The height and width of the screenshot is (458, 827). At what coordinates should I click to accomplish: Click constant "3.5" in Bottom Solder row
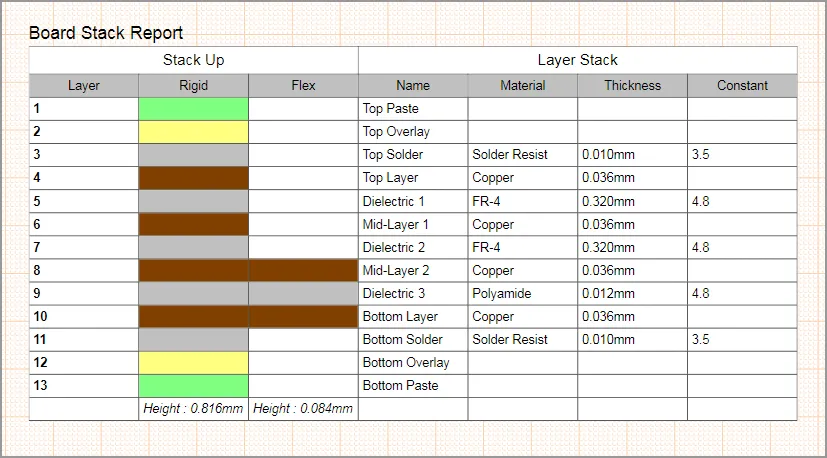point(742,340)
